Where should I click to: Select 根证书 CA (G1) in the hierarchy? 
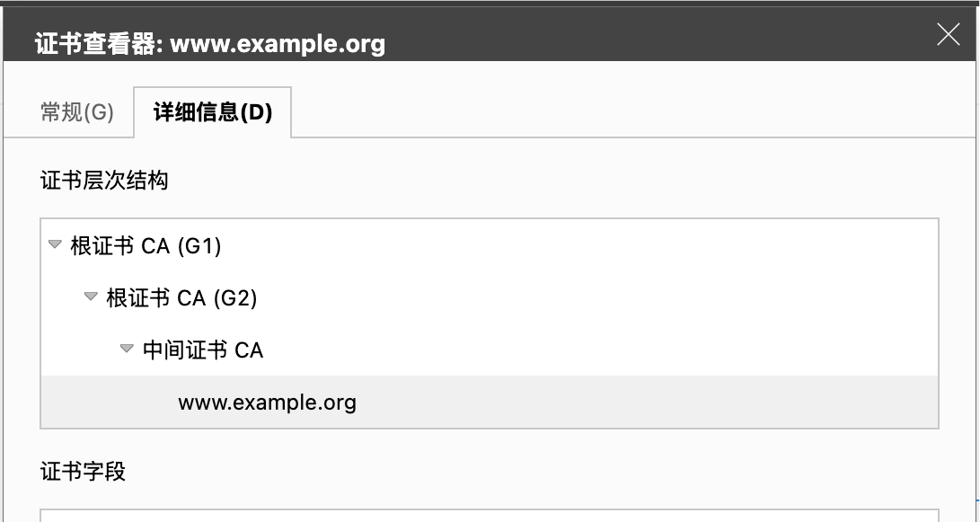point(146,245)
